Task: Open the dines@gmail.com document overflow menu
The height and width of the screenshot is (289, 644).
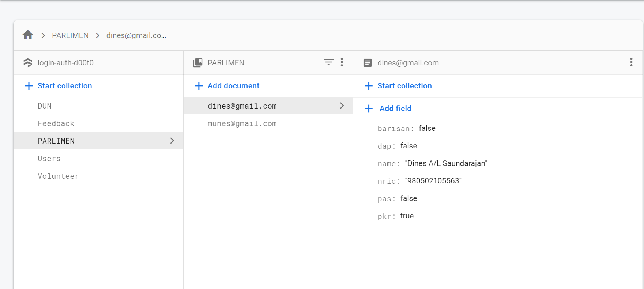Action: point(631,62)
